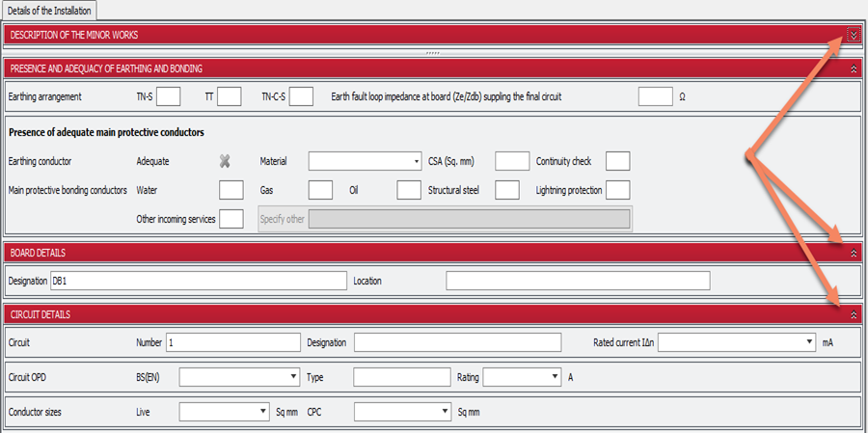Tick the TN-S earthing arrangement box

[169, 96]
